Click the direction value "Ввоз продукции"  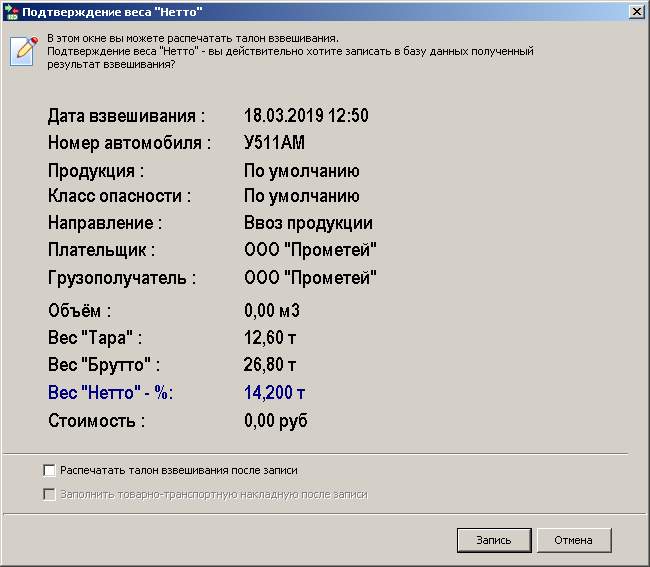tap(308, 223)
